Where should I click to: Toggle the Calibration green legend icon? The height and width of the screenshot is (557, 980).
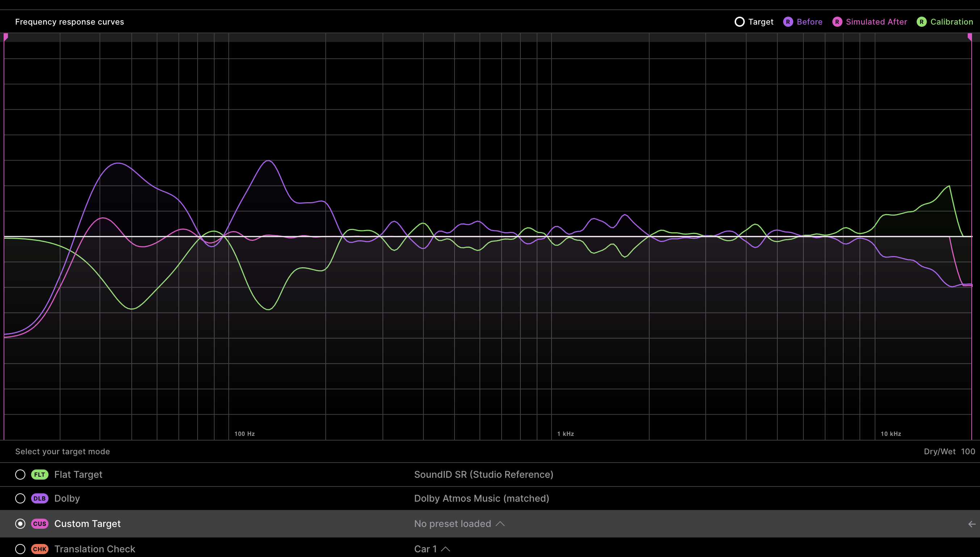tap(921, 22)
